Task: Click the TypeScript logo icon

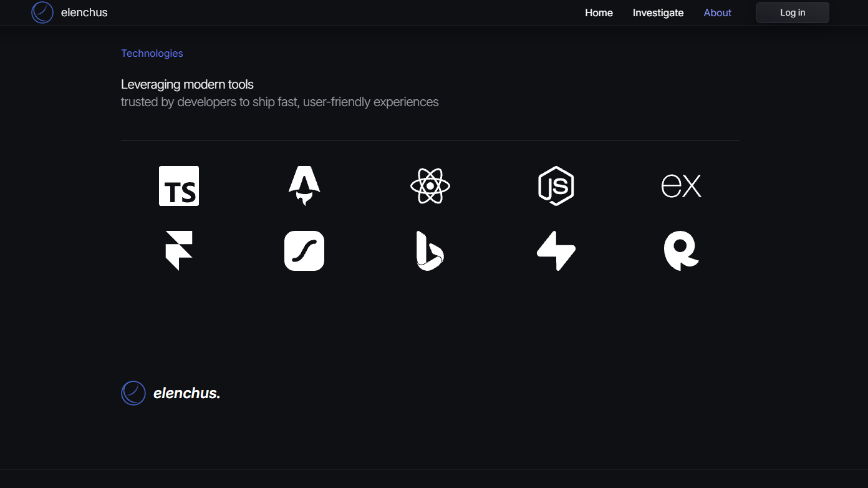Action: (179, 186)
